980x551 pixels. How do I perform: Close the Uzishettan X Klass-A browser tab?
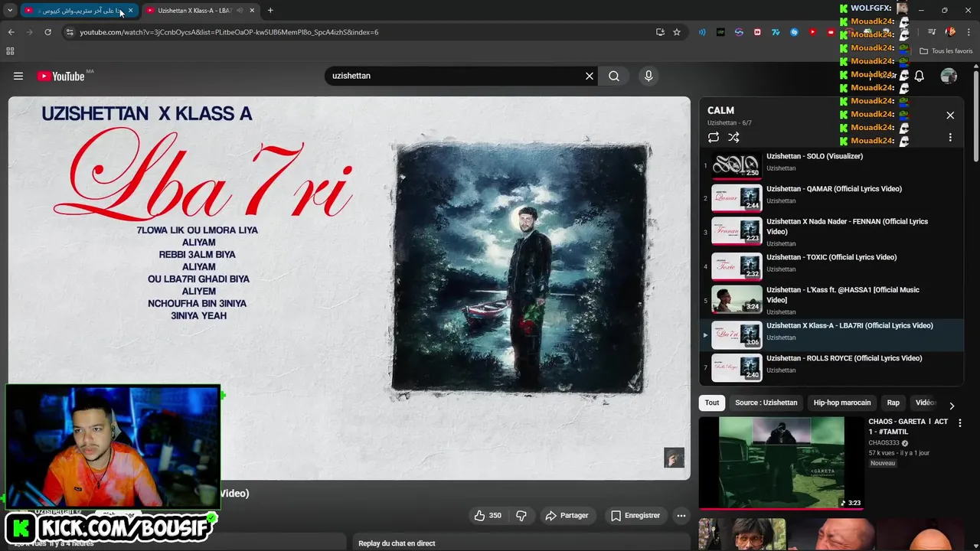pos(253,10)
